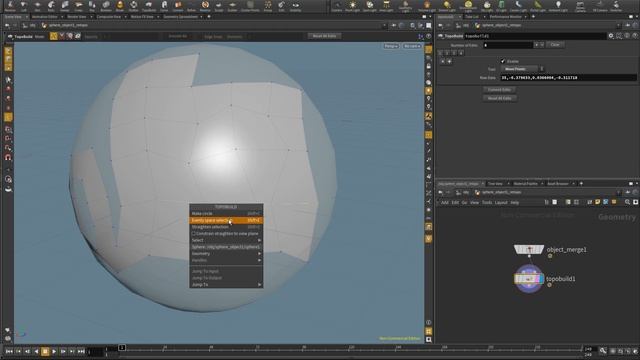Screen dimensions: 640x360
Task: Open the No cam viewport dropdown
Action: pyautogui.click(x=412, y=46)
